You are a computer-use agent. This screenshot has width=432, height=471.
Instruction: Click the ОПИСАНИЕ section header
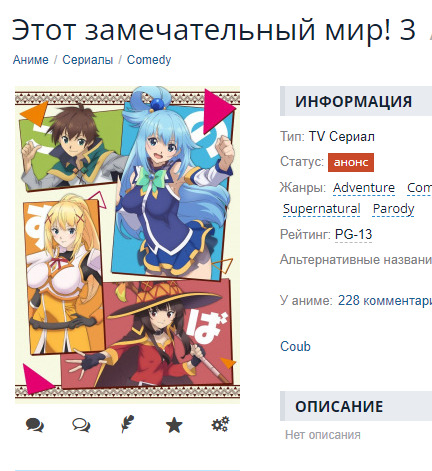tap(356, 406)
